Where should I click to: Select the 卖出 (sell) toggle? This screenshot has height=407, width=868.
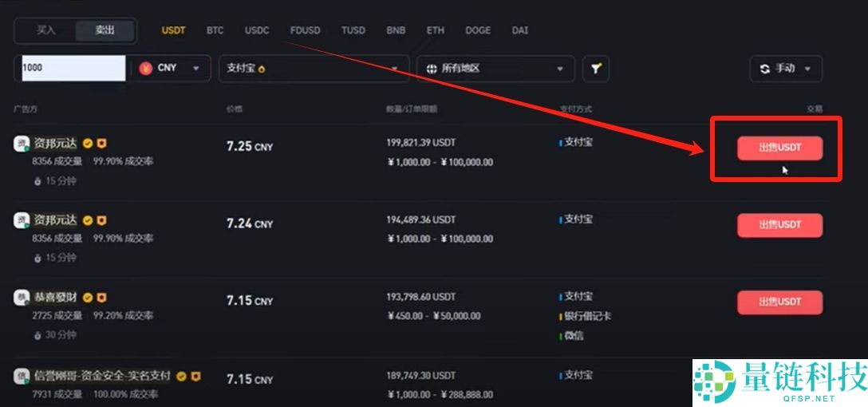[105, 30]
